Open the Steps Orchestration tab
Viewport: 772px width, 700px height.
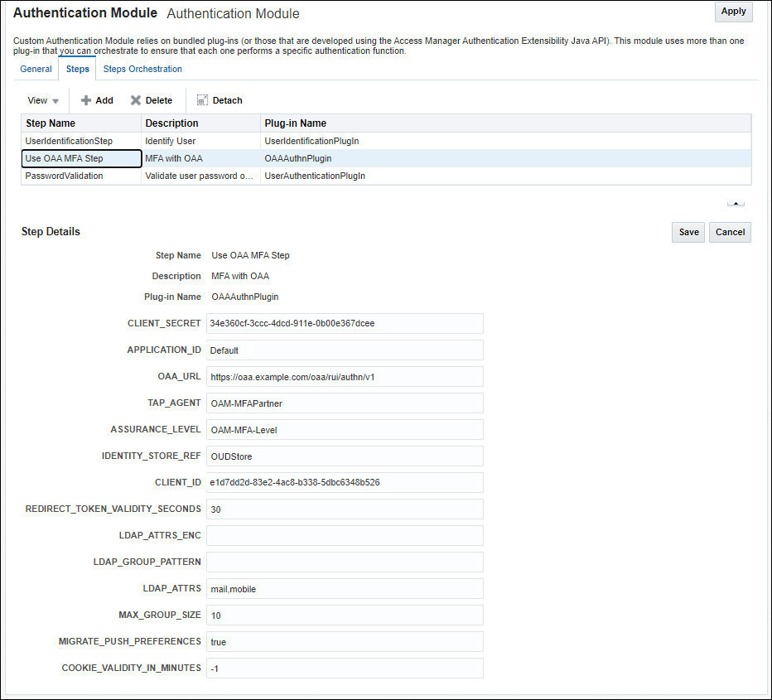[x=142, y=69]
